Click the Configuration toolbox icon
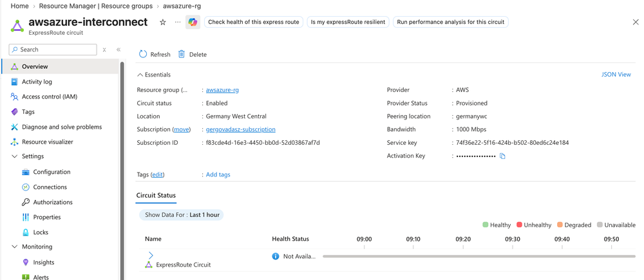 click(x=26, y=172)
